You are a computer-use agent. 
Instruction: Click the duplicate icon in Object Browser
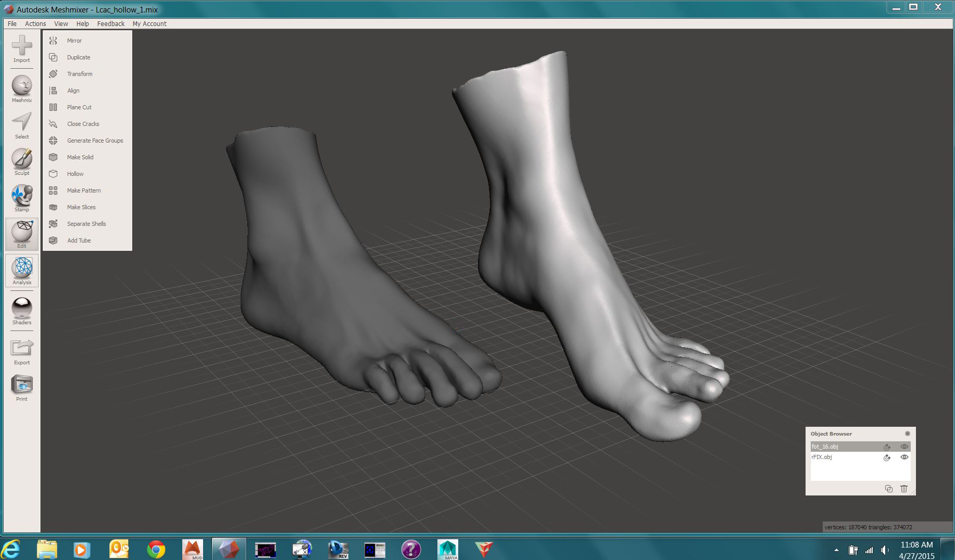click(x=888, y=489)
